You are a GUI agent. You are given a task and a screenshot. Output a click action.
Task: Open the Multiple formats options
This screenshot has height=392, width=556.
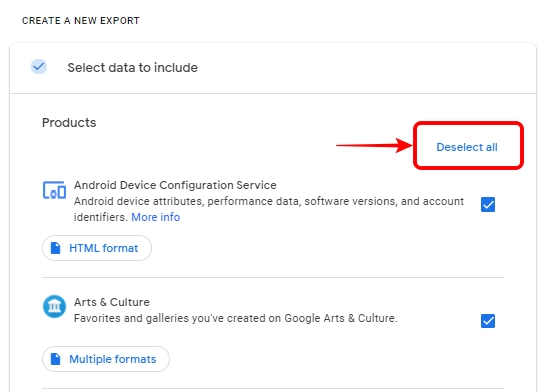pyautogui.click(x=106, y=359)
